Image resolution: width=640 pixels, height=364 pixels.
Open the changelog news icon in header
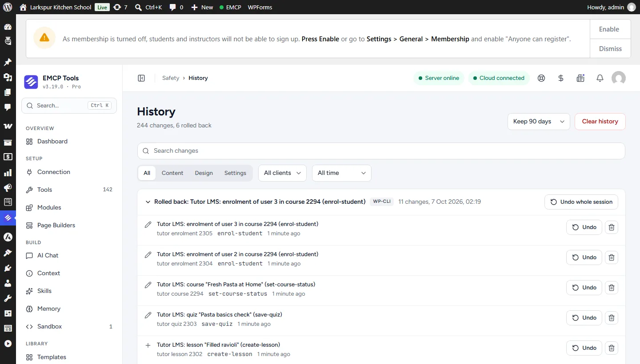(x=580, y=78)
